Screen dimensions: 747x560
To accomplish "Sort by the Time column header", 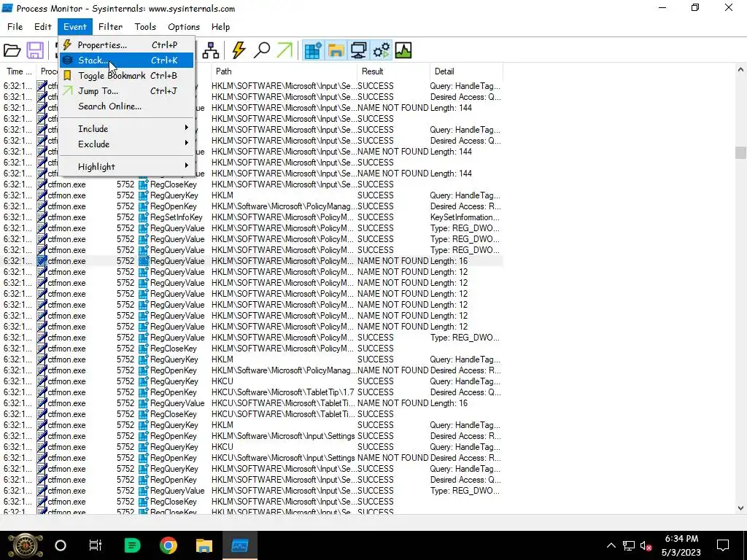I will click(x=18, y=71).
